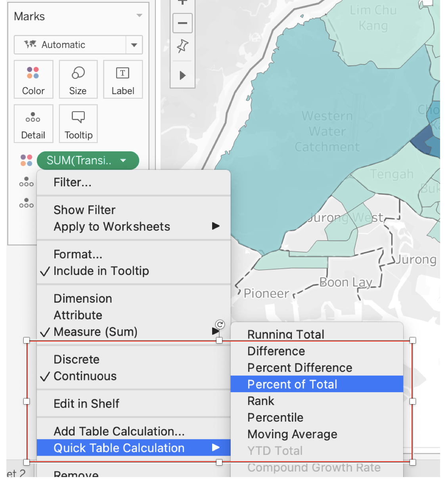The height and width of the screenshot is (481, 448).
Task: Click the map zoom out minus button
Action: pos(182,23)
